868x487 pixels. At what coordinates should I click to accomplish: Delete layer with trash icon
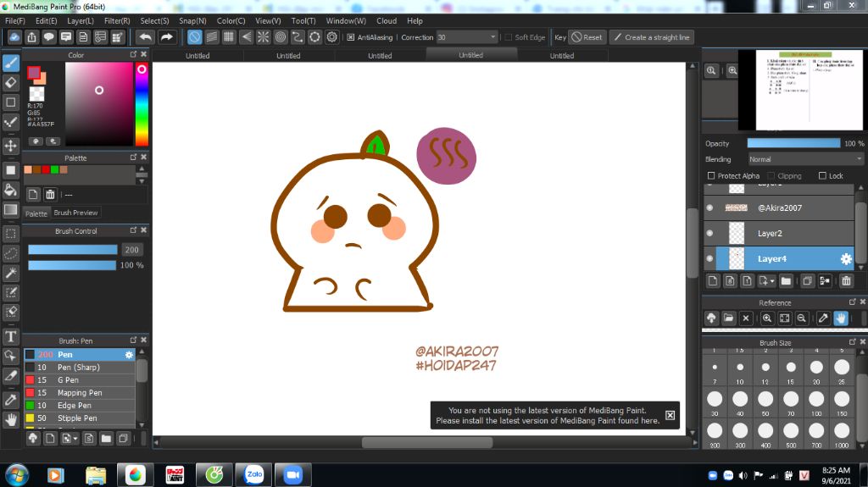click(x=846, y=281)
